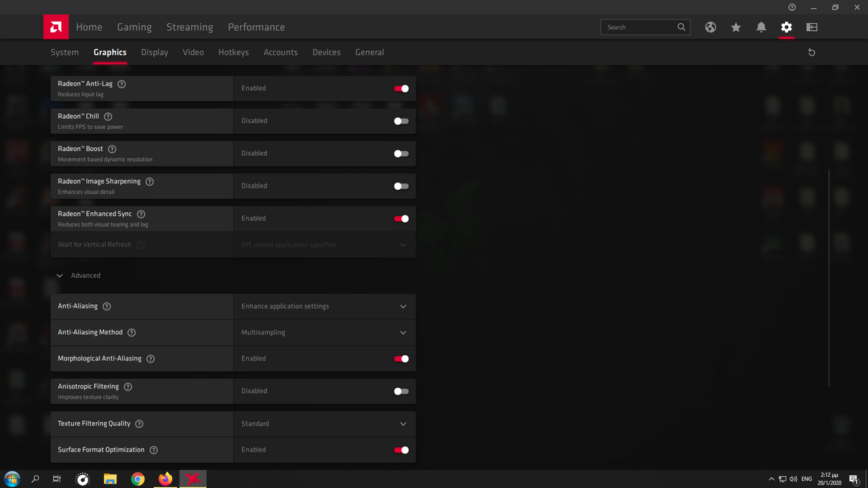
Task: Open notifications bell icon
Action: pyautogui.click(x=761, y=27)
